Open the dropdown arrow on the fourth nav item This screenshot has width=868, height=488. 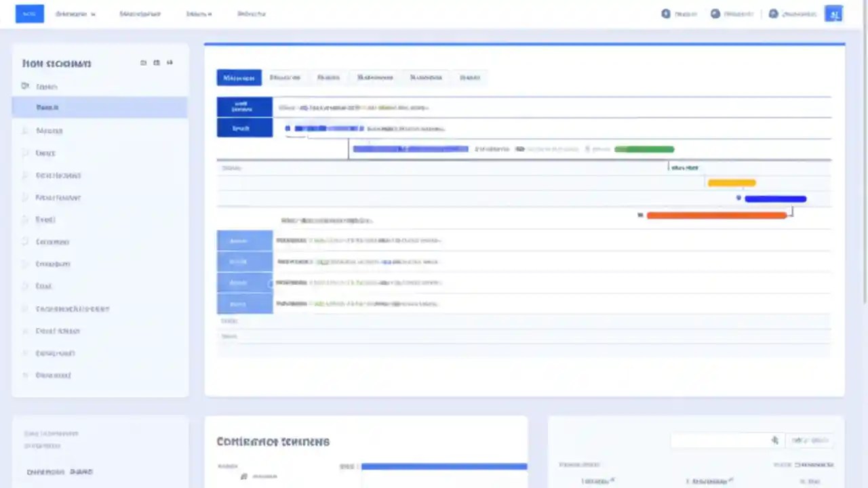pyautogui.click(x=210, y=14)
